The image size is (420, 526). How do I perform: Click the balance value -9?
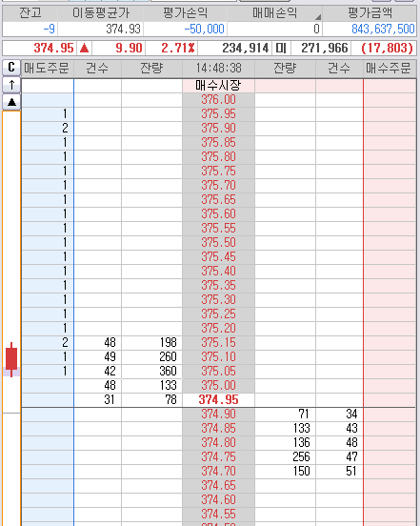click(50, 30)
